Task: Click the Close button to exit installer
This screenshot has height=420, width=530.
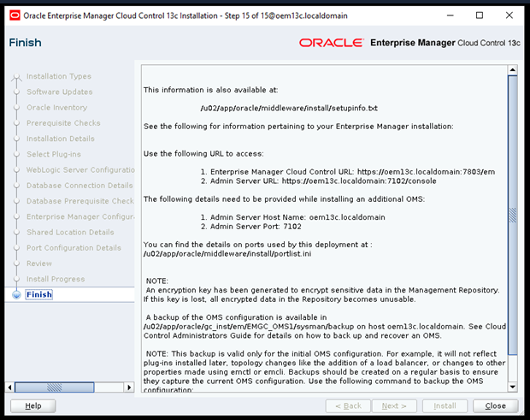Action: [495, 405]
